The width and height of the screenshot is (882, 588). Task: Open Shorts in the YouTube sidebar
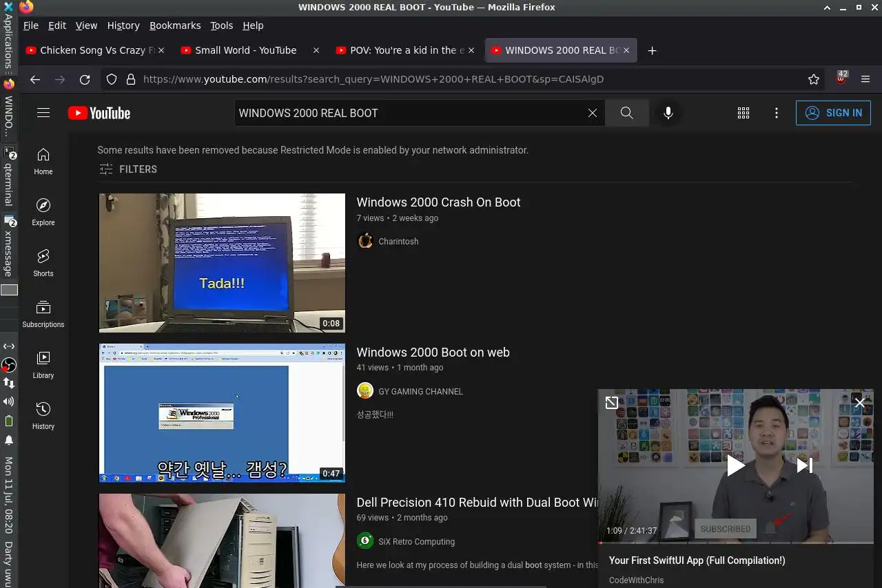[x=43, y=263]
